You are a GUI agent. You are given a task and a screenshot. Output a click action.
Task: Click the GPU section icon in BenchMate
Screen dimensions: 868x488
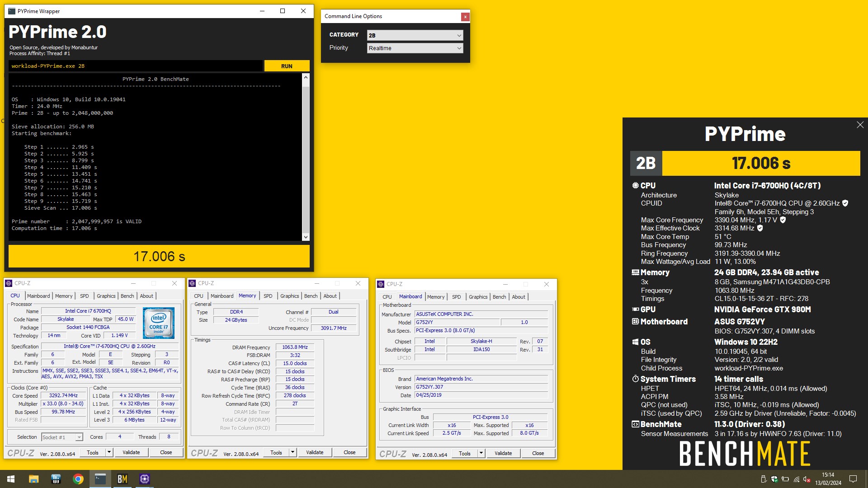click(635, 310)
